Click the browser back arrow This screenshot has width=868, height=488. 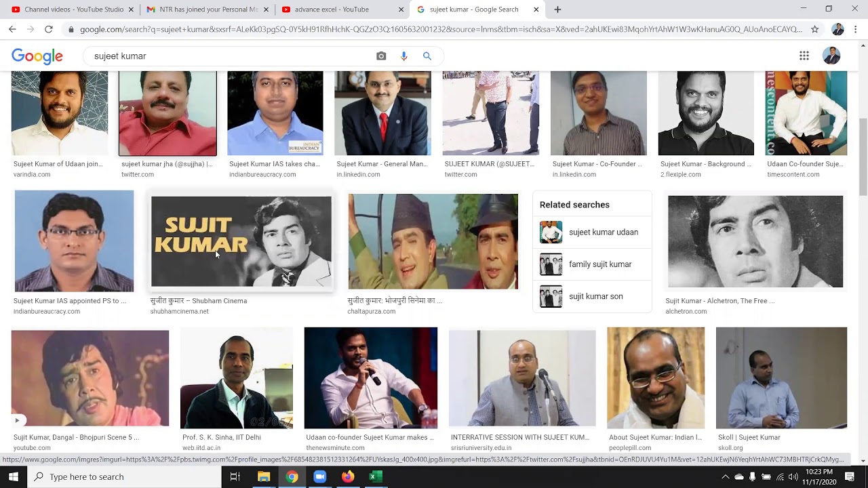pos(12,29)
